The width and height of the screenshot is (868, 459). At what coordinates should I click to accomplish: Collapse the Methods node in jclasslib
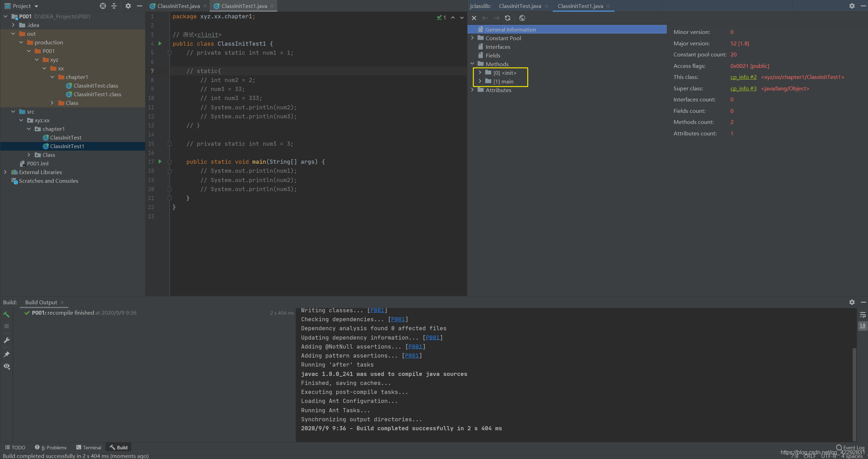point(472,64)
